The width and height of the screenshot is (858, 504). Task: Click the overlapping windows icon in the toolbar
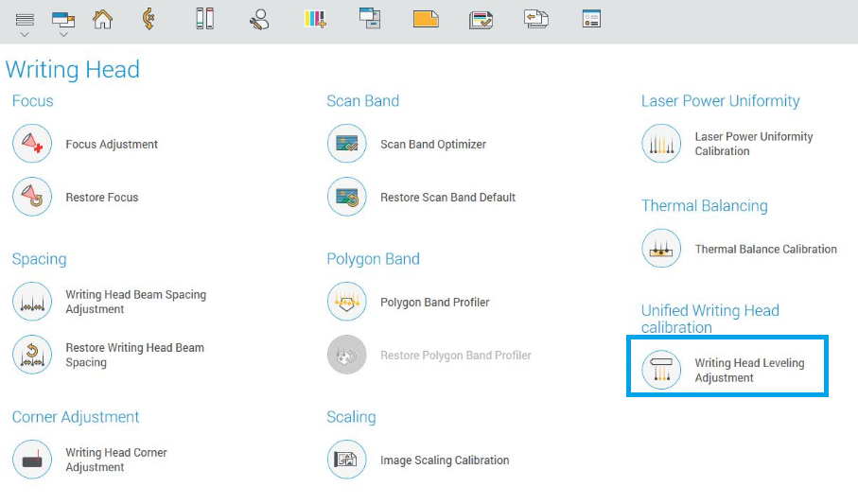coord(63,20)
